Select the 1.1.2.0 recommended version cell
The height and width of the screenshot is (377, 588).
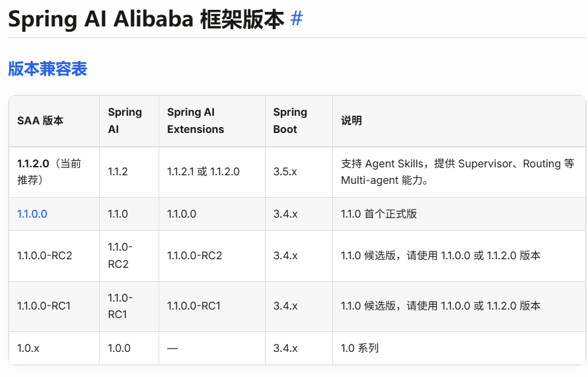pos(54,172)
